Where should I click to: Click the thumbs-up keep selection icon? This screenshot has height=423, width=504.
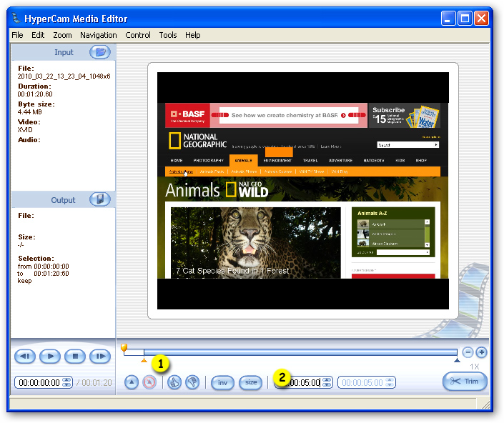tap(174, 382)
